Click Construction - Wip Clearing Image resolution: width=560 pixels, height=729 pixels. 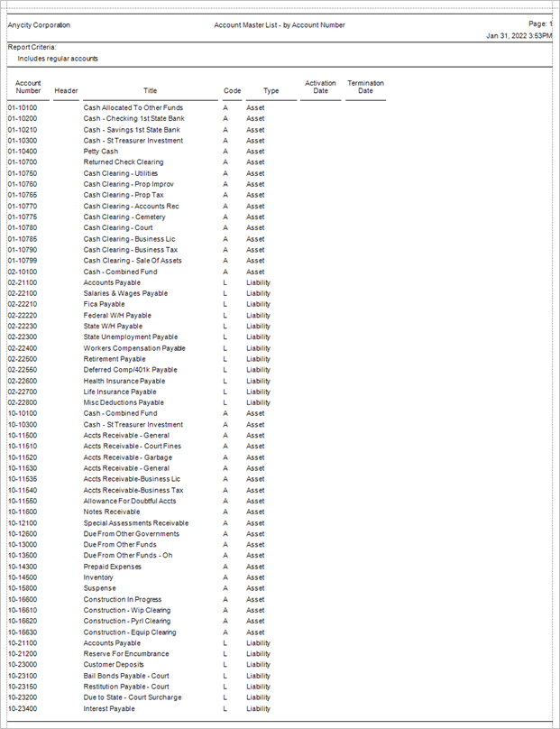point(127,611)
